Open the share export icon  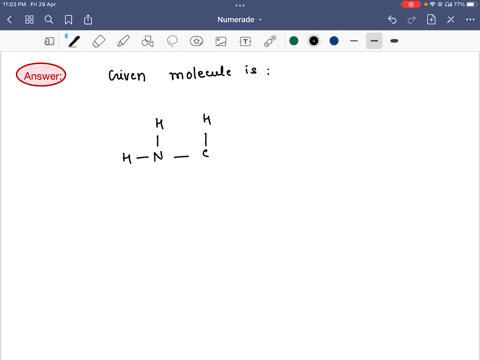(x=88, y=20)
